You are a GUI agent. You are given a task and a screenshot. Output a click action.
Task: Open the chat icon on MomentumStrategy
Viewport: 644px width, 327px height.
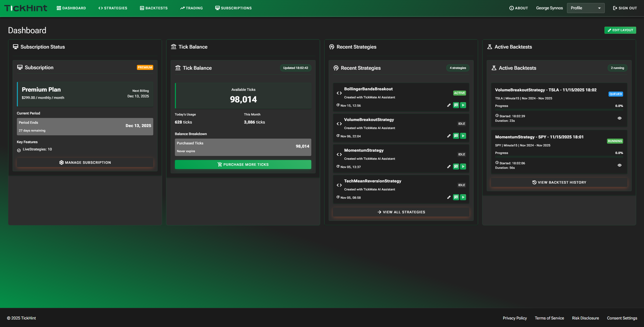[x=456, y=167]
